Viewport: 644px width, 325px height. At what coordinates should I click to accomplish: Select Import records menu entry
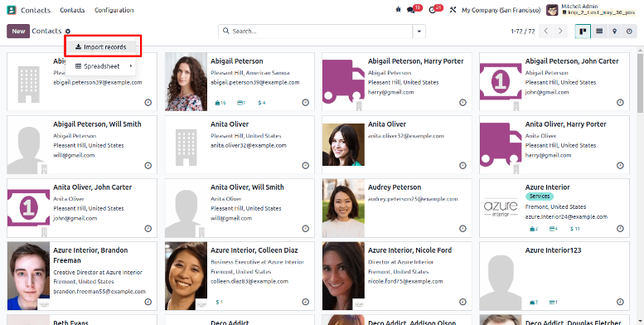click(101, 46)
